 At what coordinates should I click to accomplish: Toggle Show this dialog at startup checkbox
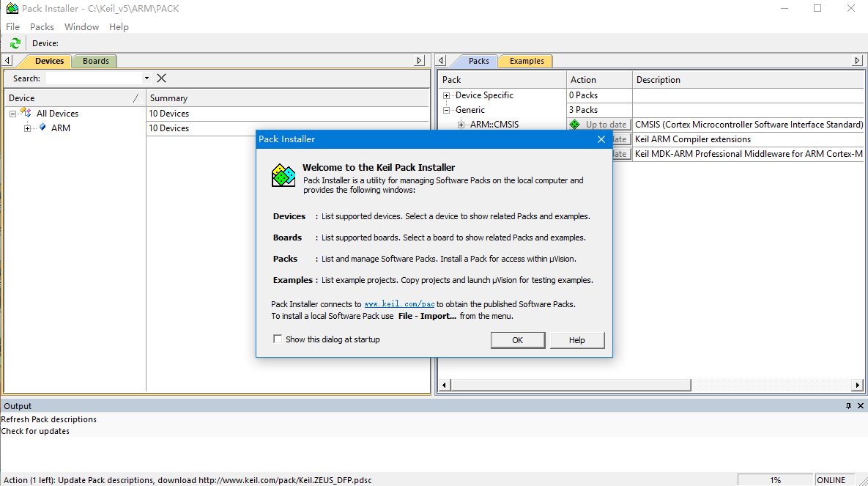click(278, 339)
